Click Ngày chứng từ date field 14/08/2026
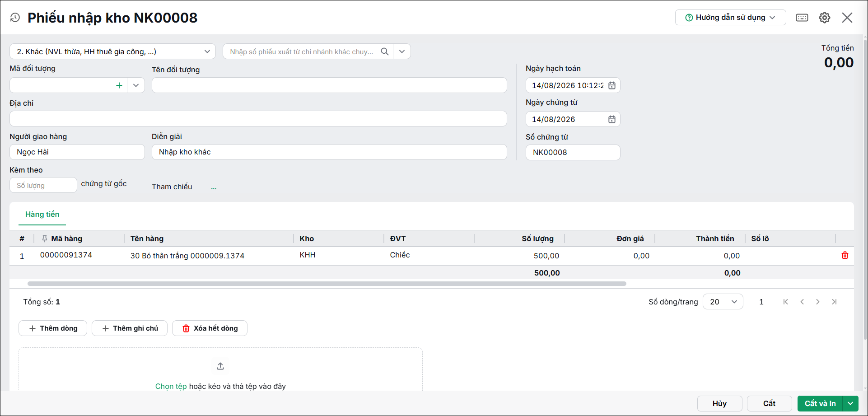Image resolution: width=868 pixels, height=416 pixels. tap(567, 119)
